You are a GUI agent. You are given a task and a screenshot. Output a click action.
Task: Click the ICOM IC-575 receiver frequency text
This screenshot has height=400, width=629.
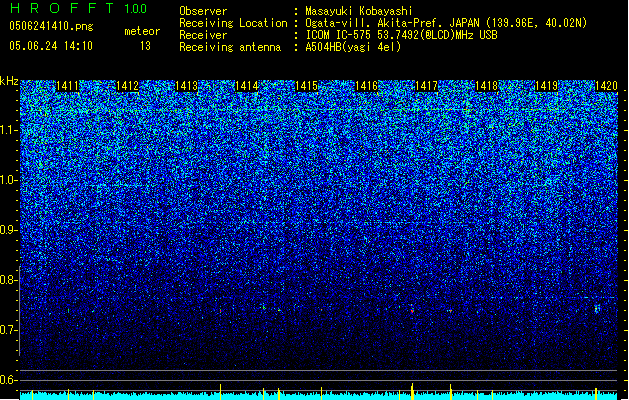pos(401,35)
